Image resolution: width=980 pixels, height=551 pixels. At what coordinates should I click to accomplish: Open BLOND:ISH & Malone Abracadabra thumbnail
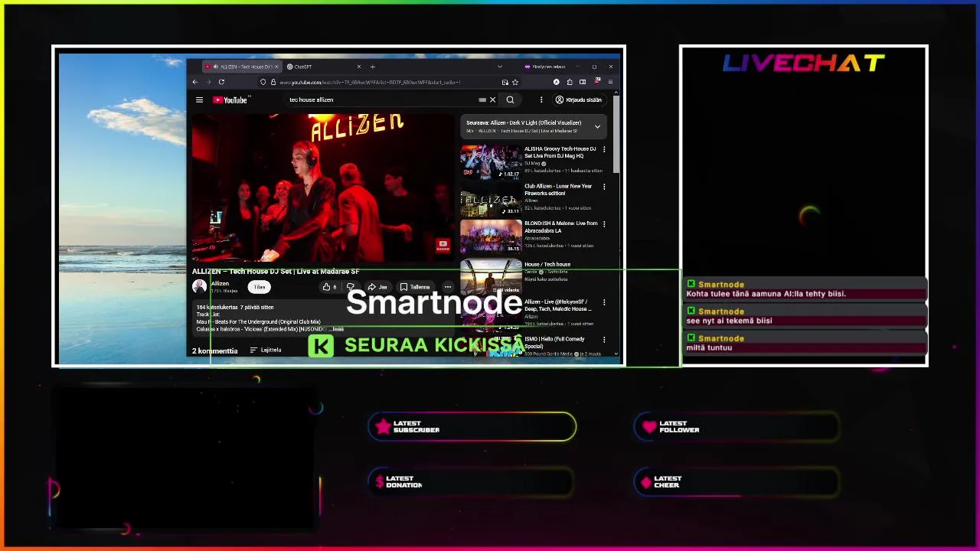tap(491, 236)
